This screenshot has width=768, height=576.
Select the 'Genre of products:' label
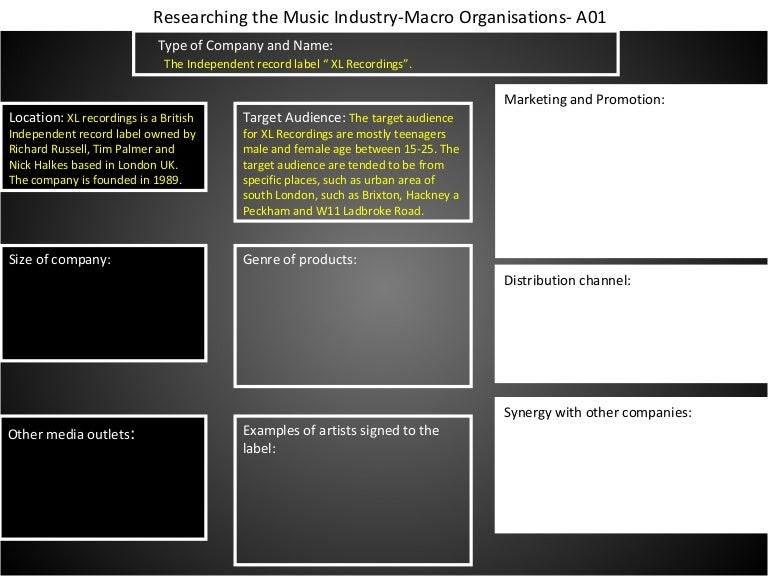(299, 259)
